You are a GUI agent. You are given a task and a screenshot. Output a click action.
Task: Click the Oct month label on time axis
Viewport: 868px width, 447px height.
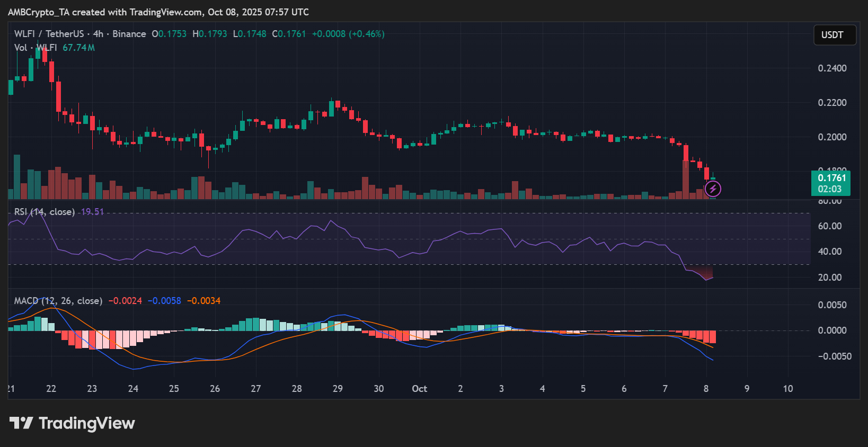tap(420, 389)
